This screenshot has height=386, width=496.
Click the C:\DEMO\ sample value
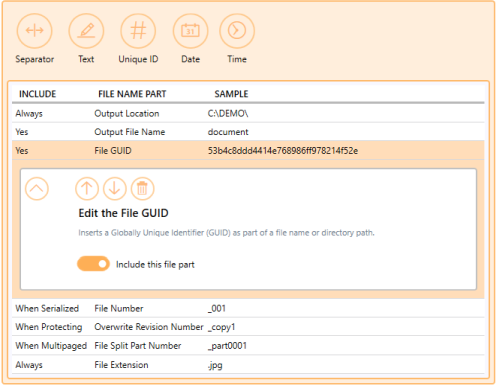[228, 114]
